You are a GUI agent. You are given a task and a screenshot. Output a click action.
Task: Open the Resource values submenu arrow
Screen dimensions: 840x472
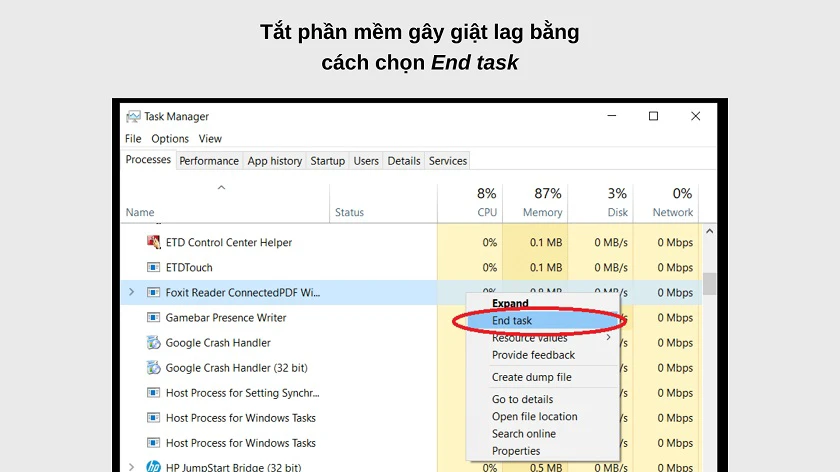tap(608, 337)
